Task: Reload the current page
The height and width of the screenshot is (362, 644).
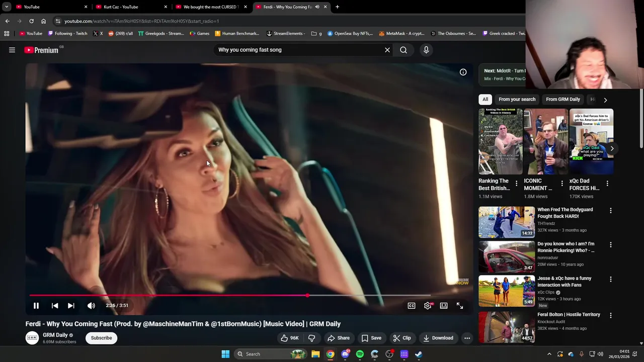Action: tap(31, 21)
